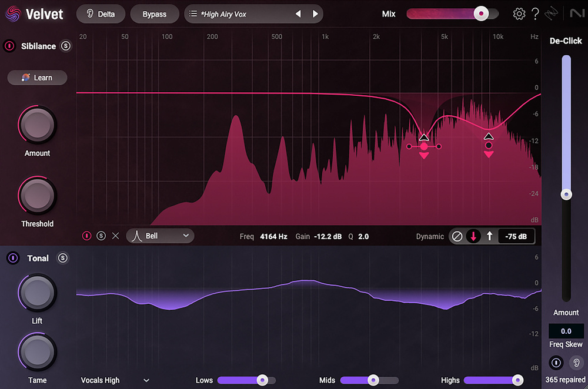Click the iZotope logo icon beside help
This screenshot has height=389, width=588.
552,14
